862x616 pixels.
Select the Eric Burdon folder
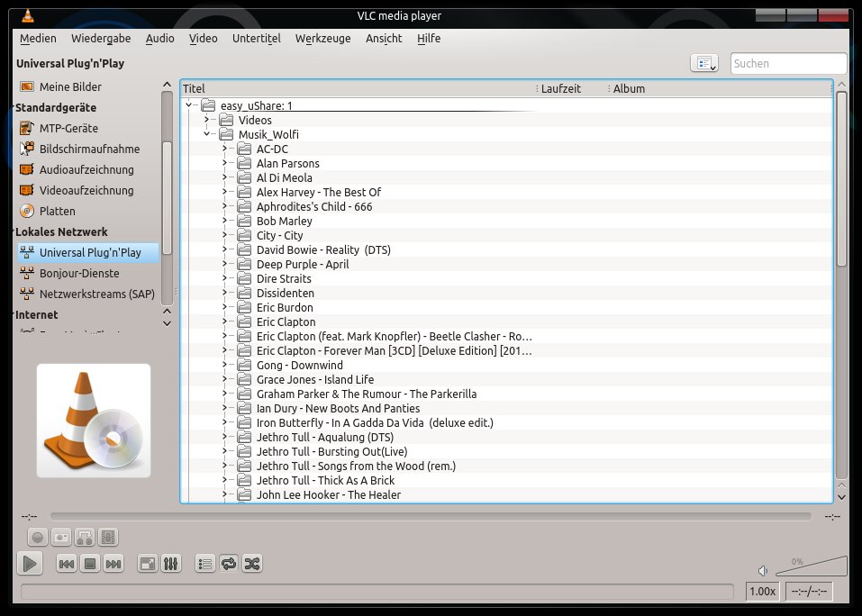click(285, 308)
